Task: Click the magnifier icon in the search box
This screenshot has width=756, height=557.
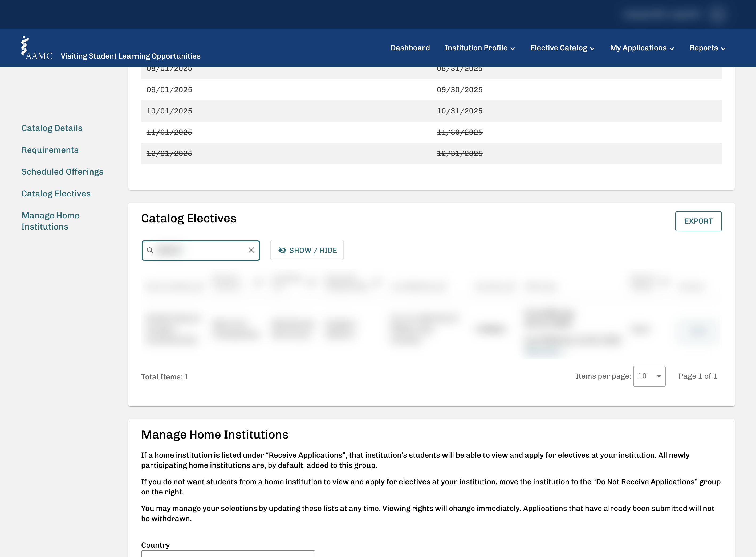Action: (x=150, y=251)
